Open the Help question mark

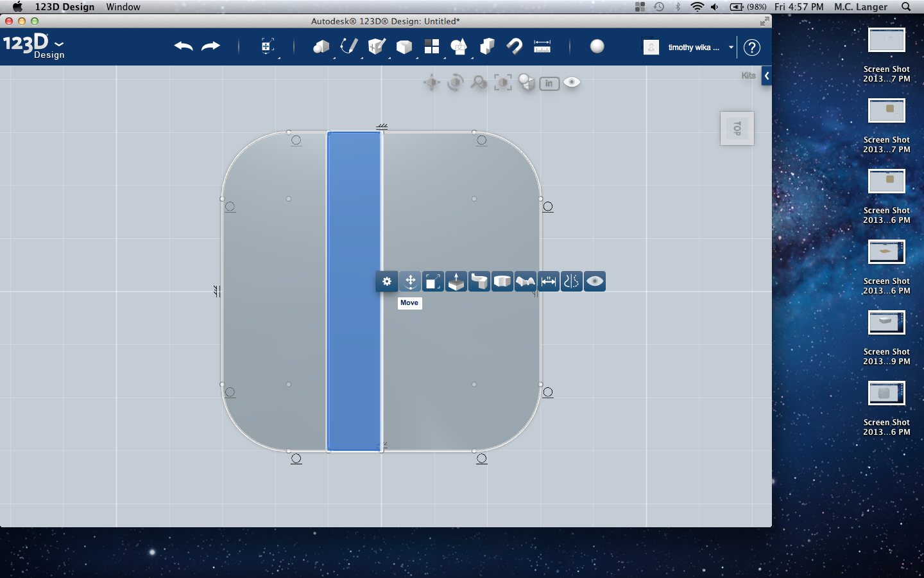pyautogui.click(x=752, y=47)
